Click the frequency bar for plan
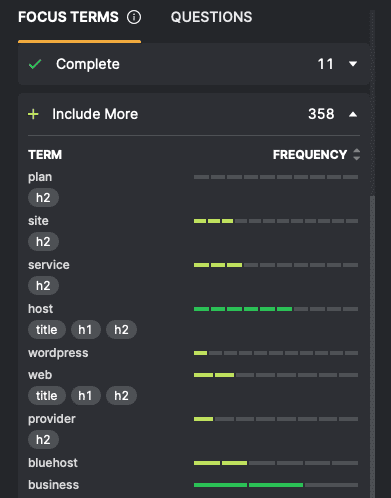This screenshot has width=391, height=498. pos(276,177)
